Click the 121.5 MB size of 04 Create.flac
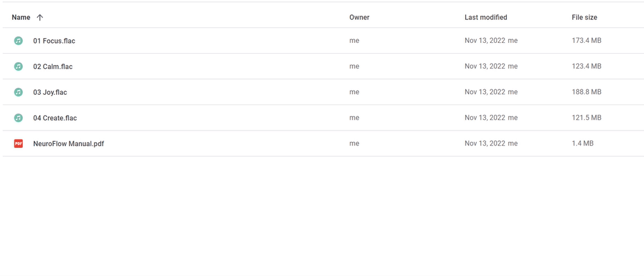 tap(587, 117)
